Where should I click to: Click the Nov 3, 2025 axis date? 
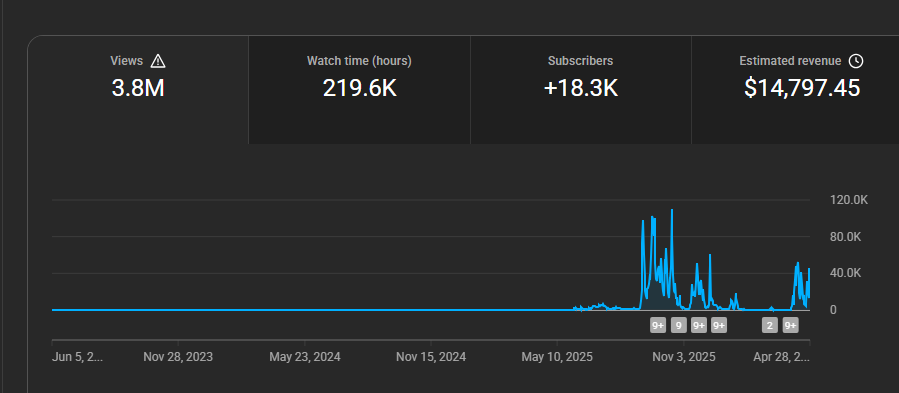(x=683, y=357)
